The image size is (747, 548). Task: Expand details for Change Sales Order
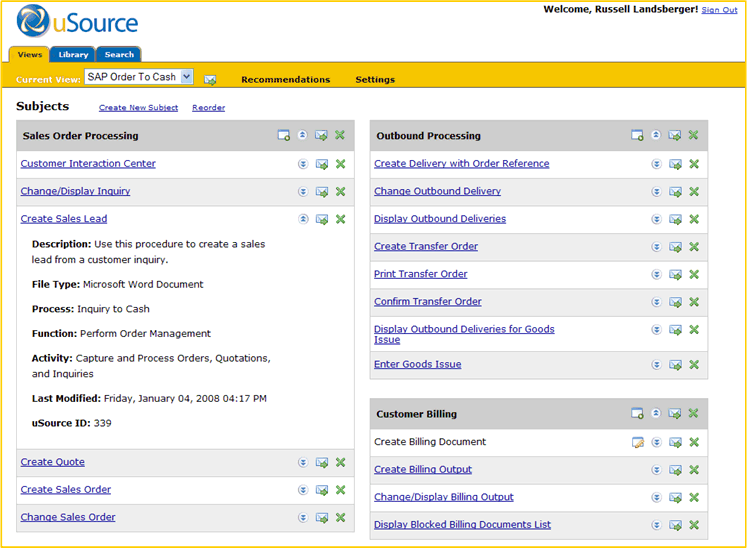point(303,518)
